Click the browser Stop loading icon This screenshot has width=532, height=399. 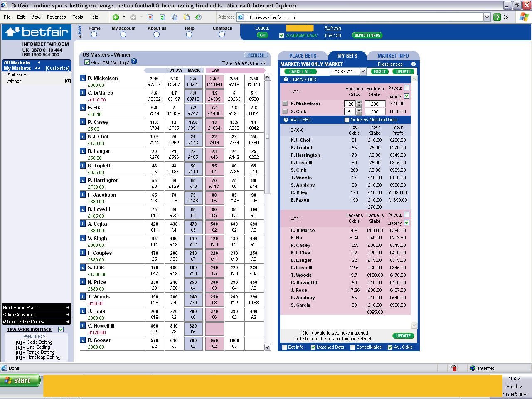pyautogui.click(x=150, y=17)
